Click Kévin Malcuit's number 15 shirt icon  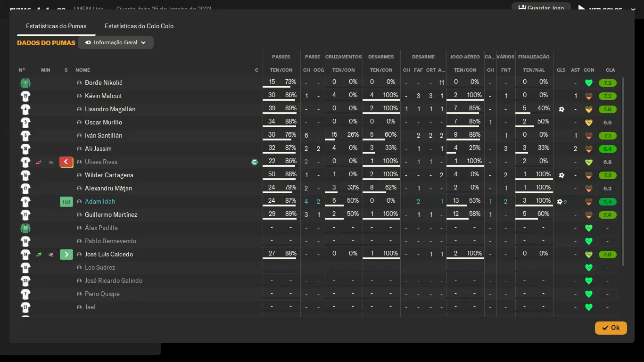point(25,96)
